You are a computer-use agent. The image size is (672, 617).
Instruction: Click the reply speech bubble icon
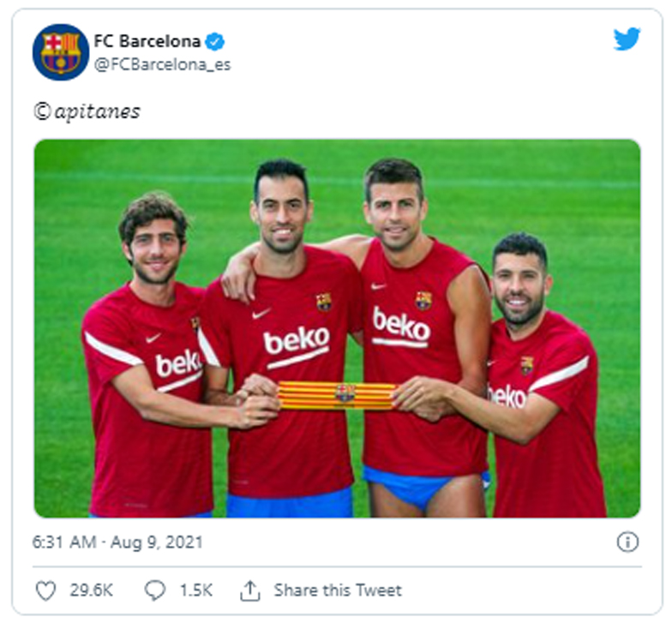point(154,590)
